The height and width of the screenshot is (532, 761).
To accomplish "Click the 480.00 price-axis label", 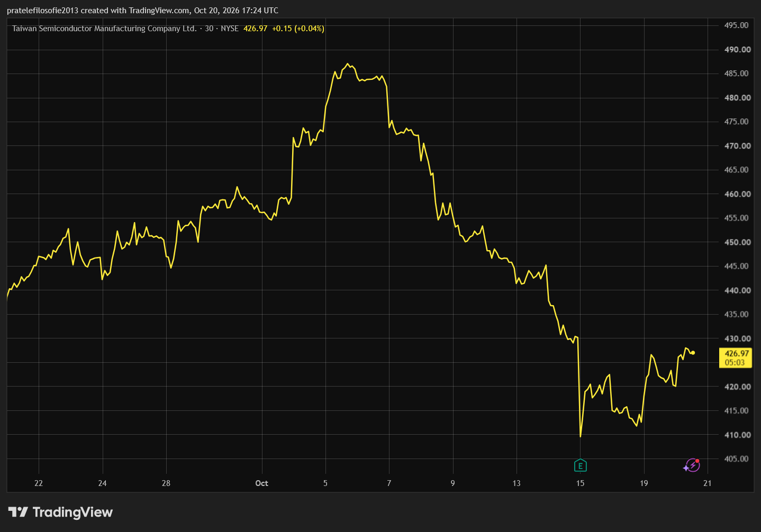I will click(737, 98).
